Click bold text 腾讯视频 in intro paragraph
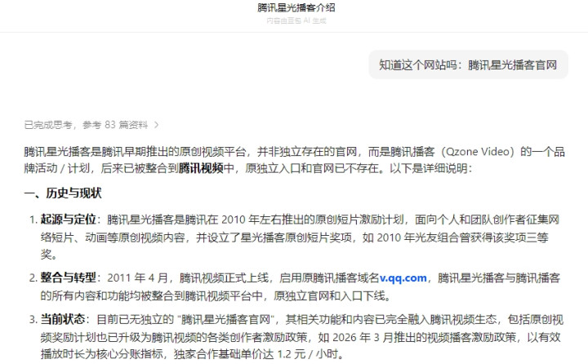Viewport: 588px width, 364px height. click(x=201, y=168)
